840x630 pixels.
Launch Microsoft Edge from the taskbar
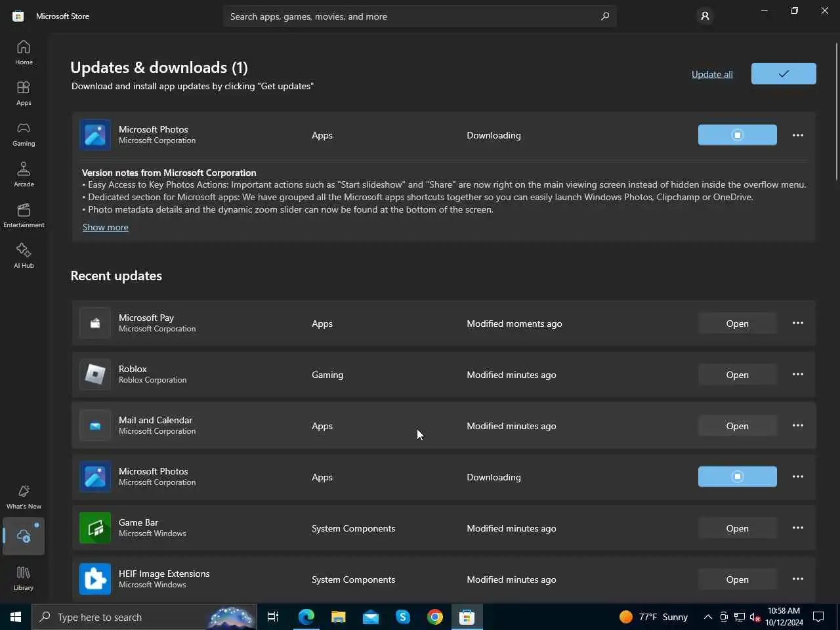306,617
